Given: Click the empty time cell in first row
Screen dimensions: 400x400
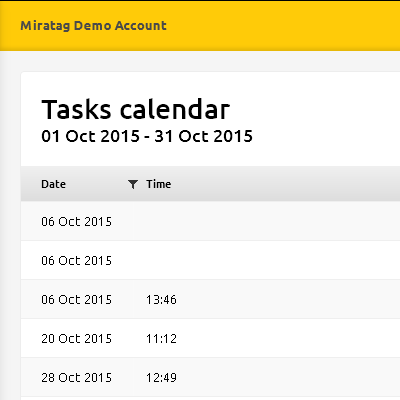Looking at the screenshot, I should tap(161, 221).
